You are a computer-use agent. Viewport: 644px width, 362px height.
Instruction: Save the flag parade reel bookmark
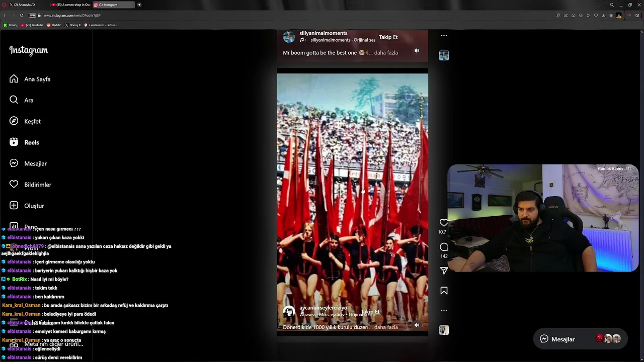(444, 291)
